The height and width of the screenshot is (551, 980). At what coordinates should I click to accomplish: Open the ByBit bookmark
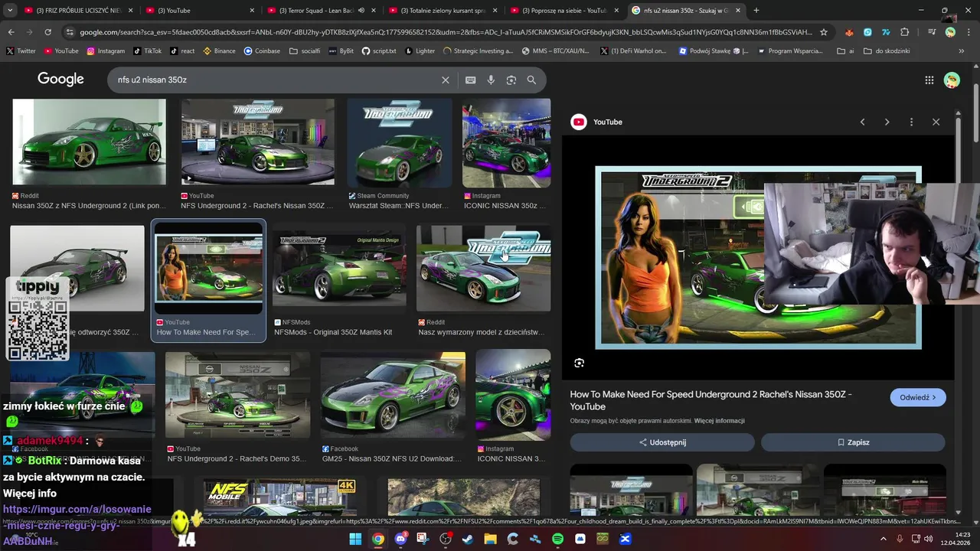tap(341, 51)
